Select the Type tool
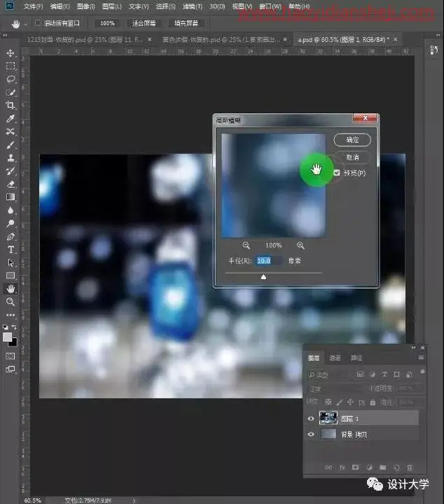The width and height of the screenshot is (444, 504). tap(11, 250)
